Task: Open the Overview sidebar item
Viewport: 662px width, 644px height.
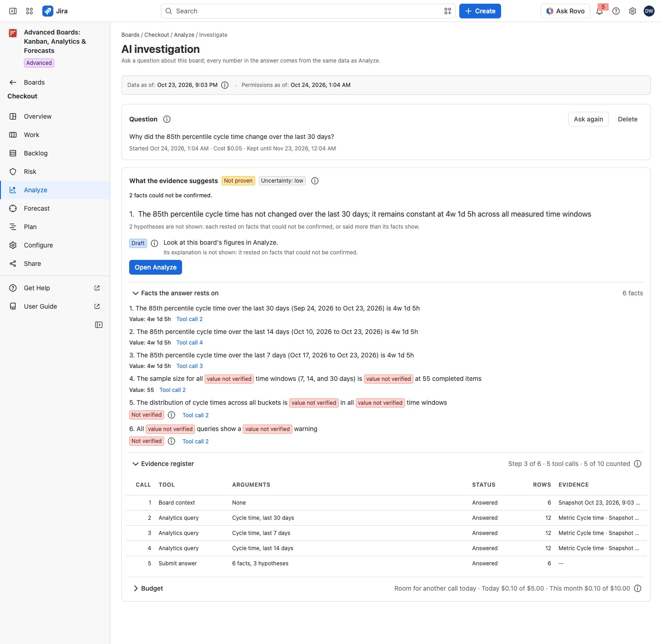Action: [55, 116]
